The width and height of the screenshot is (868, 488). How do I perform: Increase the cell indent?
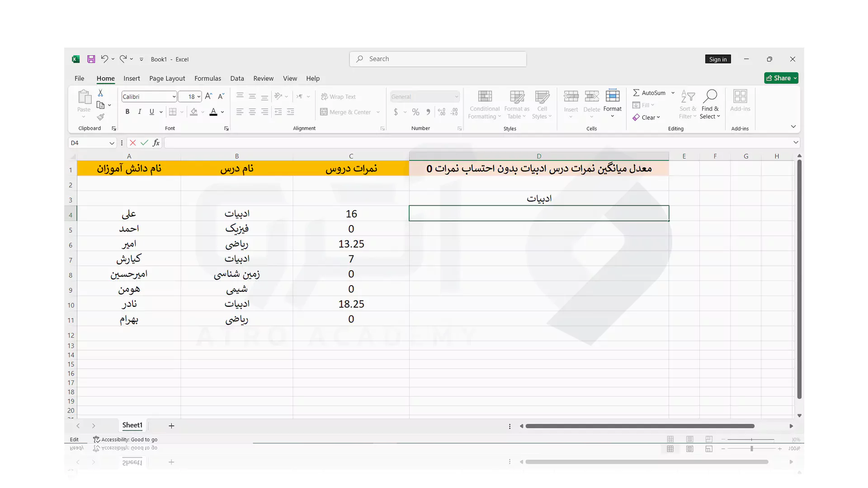click(290, 112)
